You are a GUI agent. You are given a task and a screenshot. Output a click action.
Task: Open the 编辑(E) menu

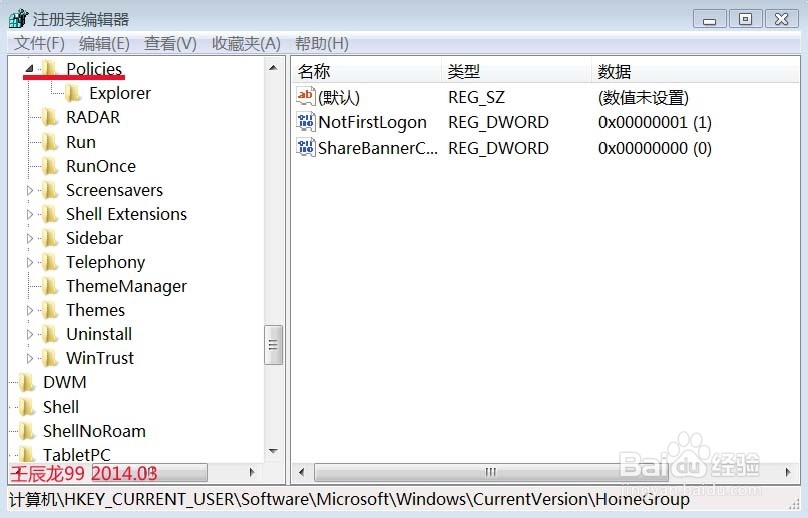[x=104, y=43]
